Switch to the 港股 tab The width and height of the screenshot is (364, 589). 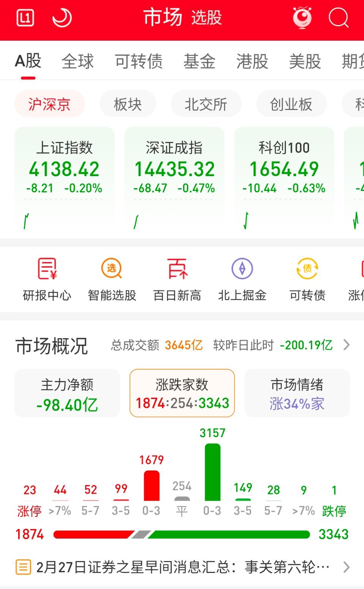252,61
